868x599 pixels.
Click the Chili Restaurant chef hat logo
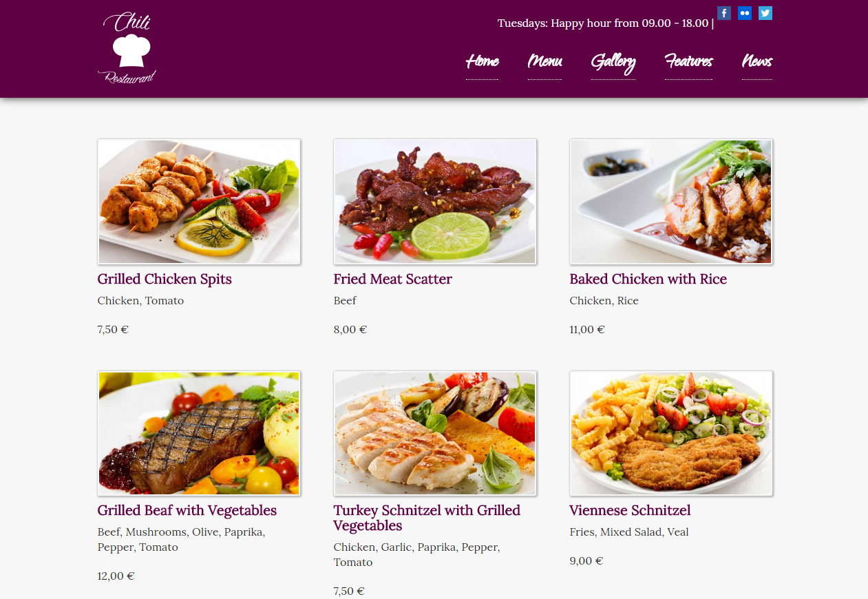coord(127,48)
